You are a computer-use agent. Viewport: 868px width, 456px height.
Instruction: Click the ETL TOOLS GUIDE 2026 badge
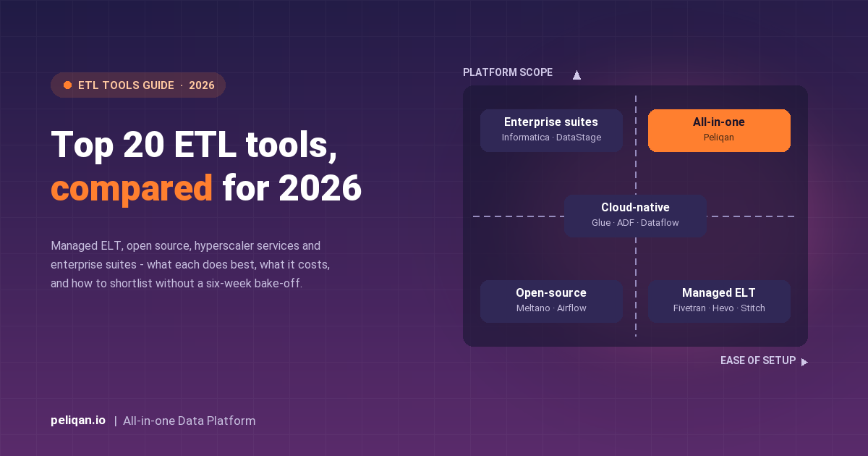pos(138,85)
